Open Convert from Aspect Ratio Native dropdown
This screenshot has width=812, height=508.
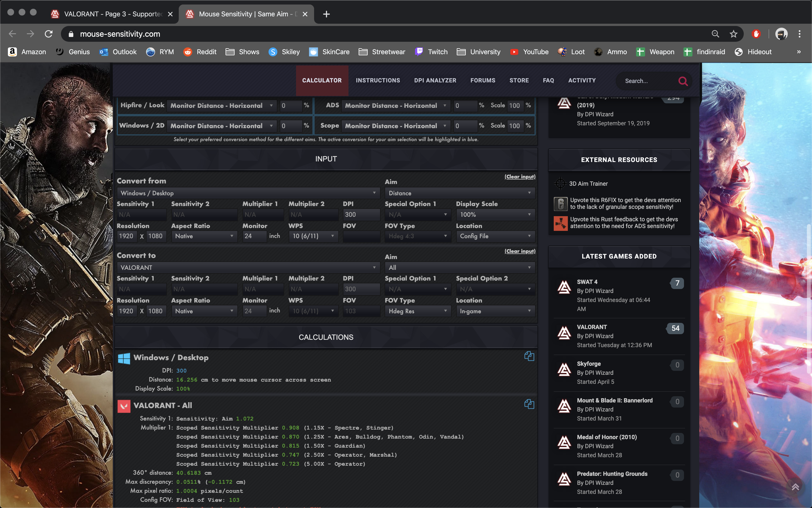point(204,236)
